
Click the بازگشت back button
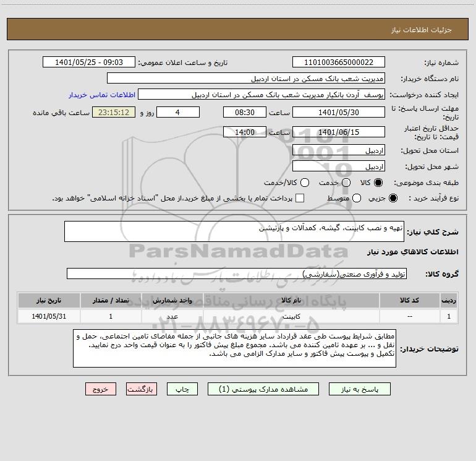pos(142,389)
